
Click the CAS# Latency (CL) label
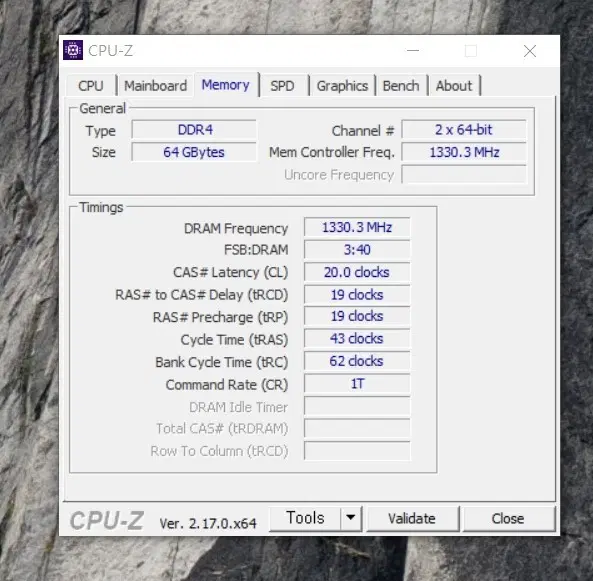[x=231, y=272]
